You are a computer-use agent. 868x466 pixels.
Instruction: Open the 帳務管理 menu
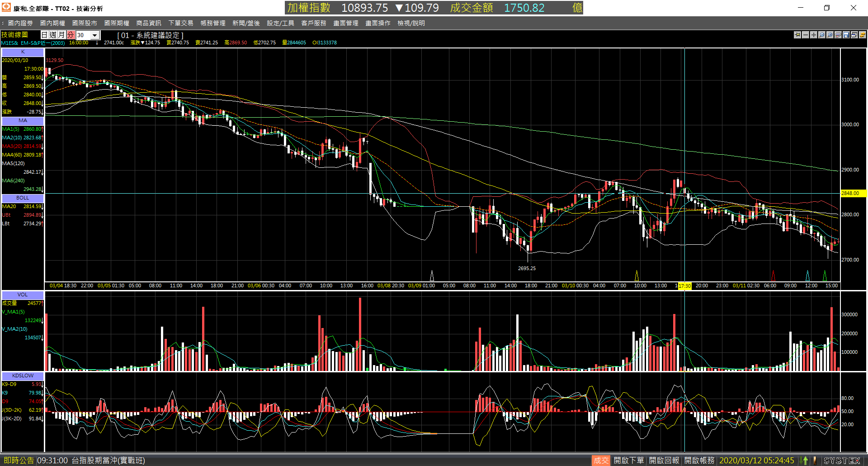pyautogui.click(x=213, y=23)
